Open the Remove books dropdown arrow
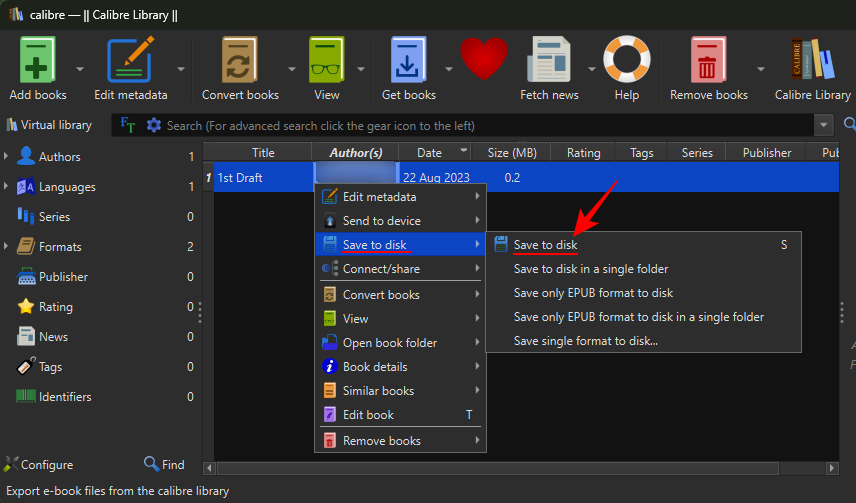This screenshot has height=503, width=856. 760,69
